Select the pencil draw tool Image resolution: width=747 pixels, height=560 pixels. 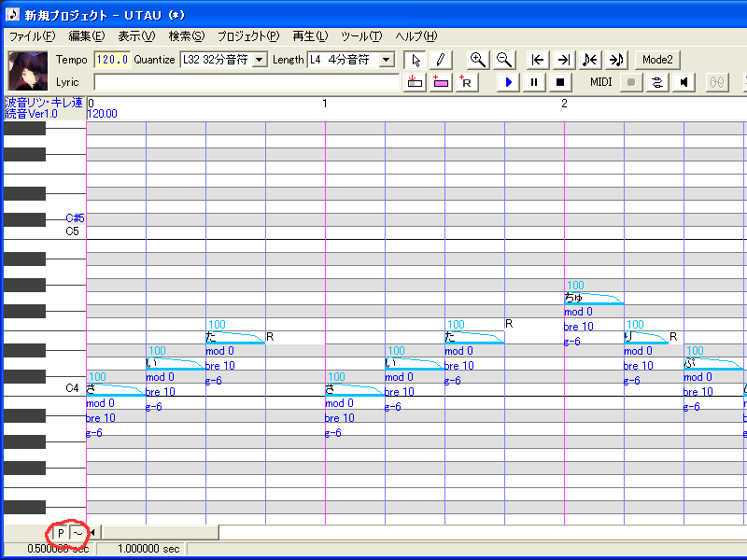[440, 60]
